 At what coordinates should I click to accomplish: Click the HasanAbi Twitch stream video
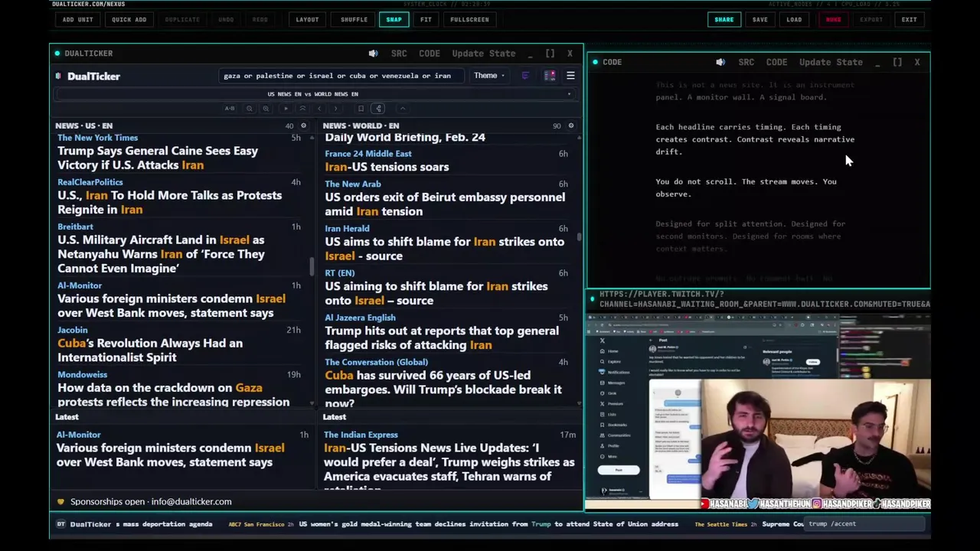point(758,410)
